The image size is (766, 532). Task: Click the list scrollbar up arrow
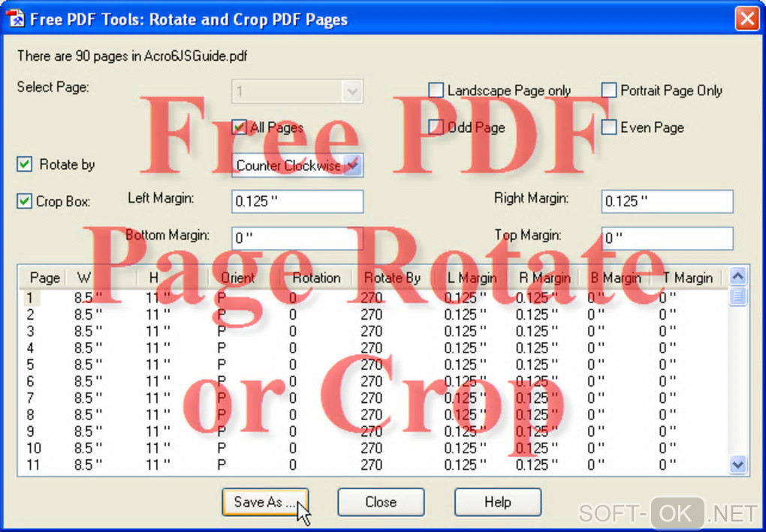pos(737,276)
